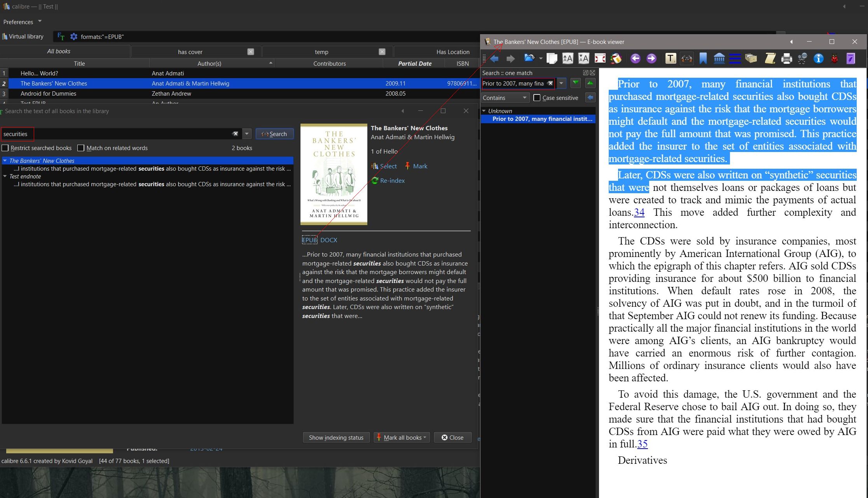
Task: Go to previous page with purple left arrow
Action: (635, 59)
